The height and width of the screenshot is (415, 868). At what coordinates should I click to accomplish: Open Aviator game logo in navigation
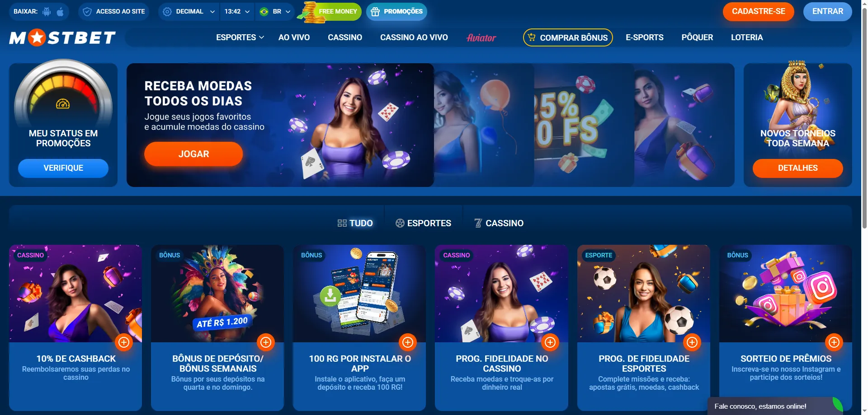click(481, 37)
